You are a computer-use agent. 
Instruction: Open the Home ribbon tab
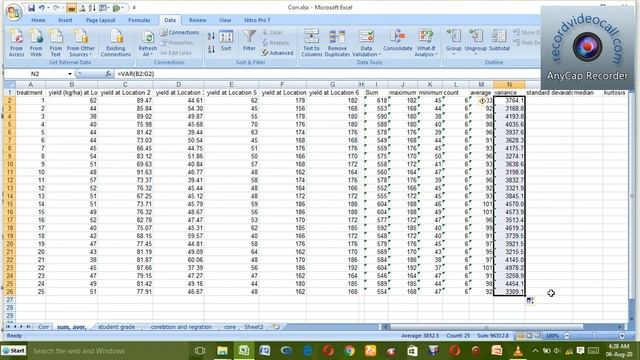38,20
